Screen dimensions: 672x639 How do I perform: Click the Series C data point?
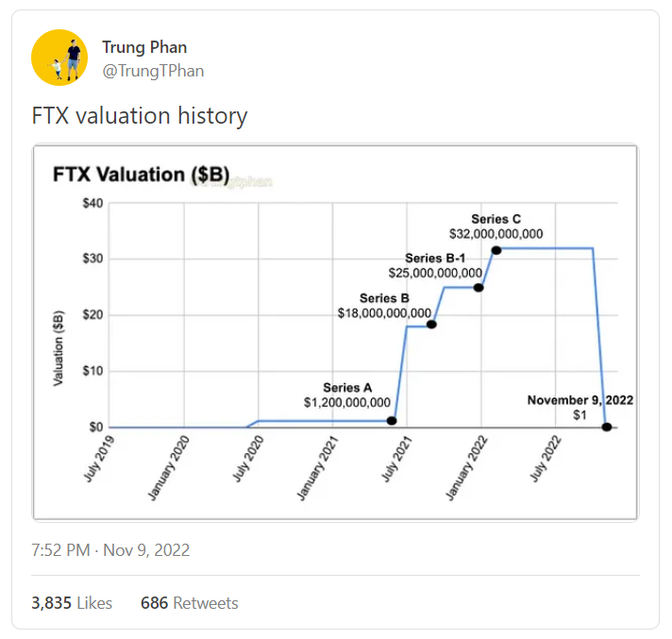coord(496,249)
